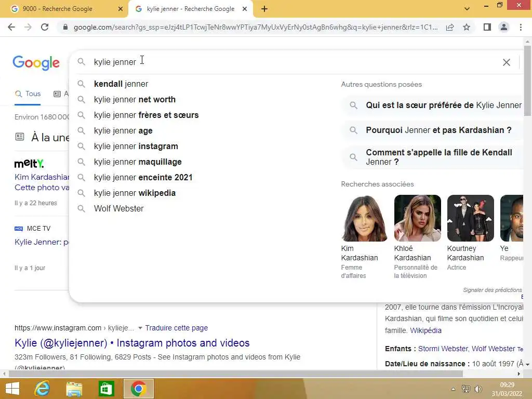The image size is (532, 399).
Task: Show hidden tray icons arrow
Action: tap(453, 389)
